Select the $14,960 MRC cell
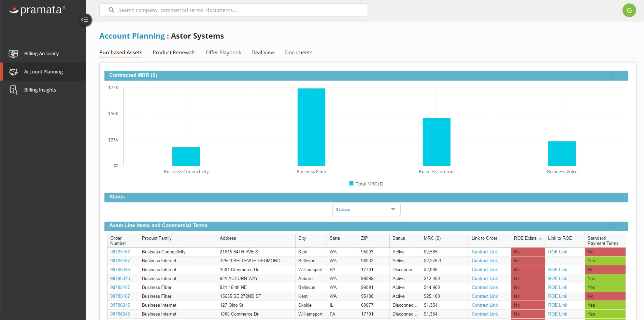Image resolution: width=644 pixels, height=320 pixels. coord(445,287)
